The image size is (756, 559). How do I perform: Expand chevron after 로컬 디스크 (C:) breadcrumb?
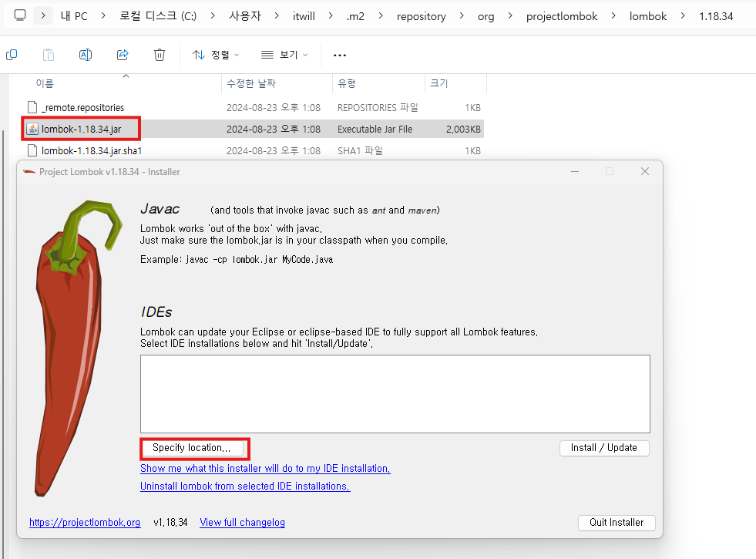point(213,15)
